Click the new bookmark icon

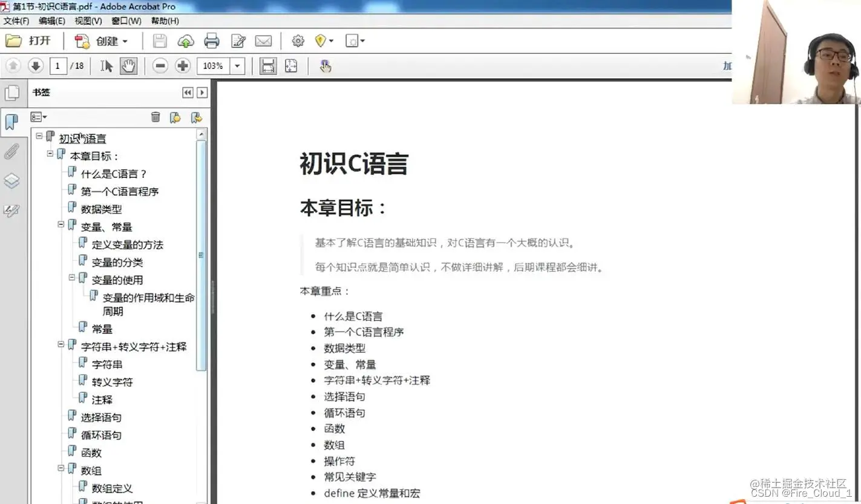tap(175, 117)
